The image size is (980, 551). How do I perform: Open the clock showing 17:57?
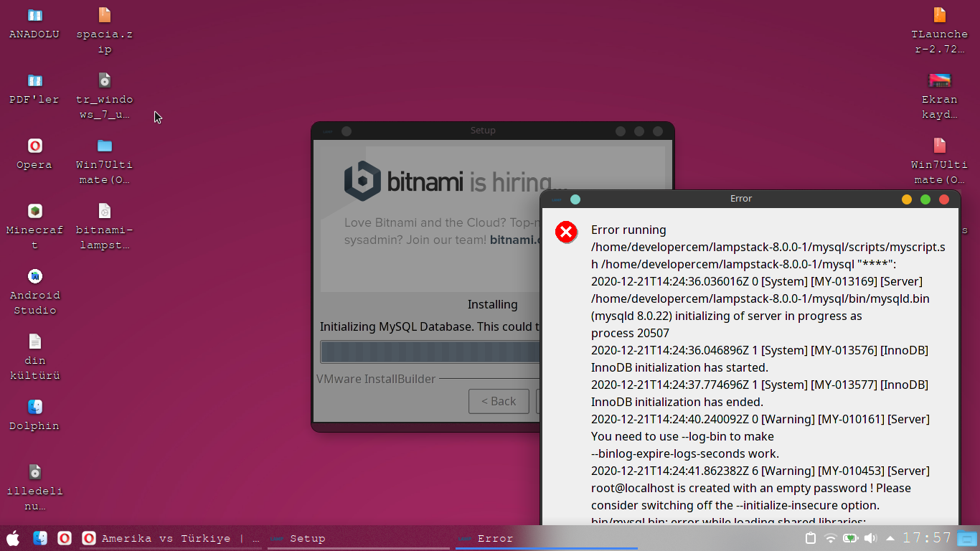(927, 538)
